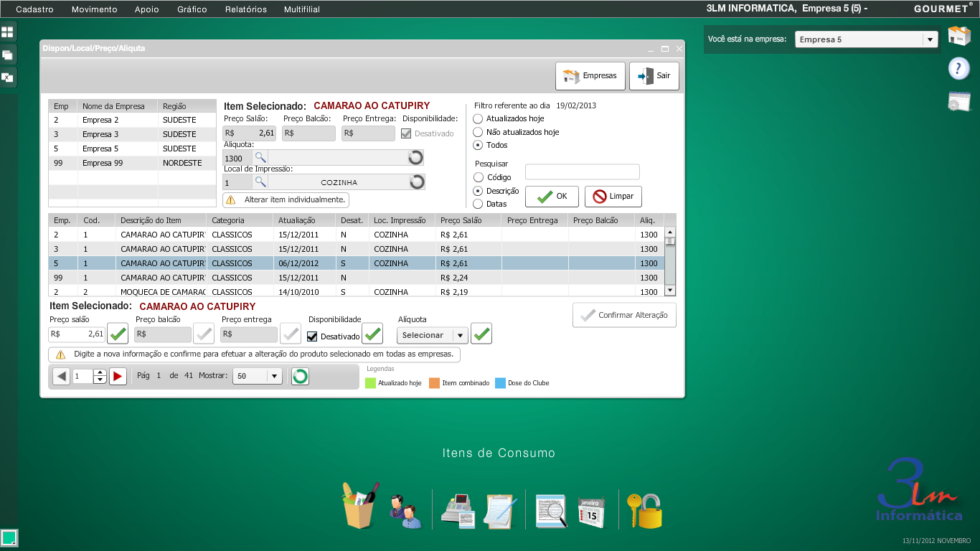Click the items table scrollbar up arrow

click(x=670, y=232)
